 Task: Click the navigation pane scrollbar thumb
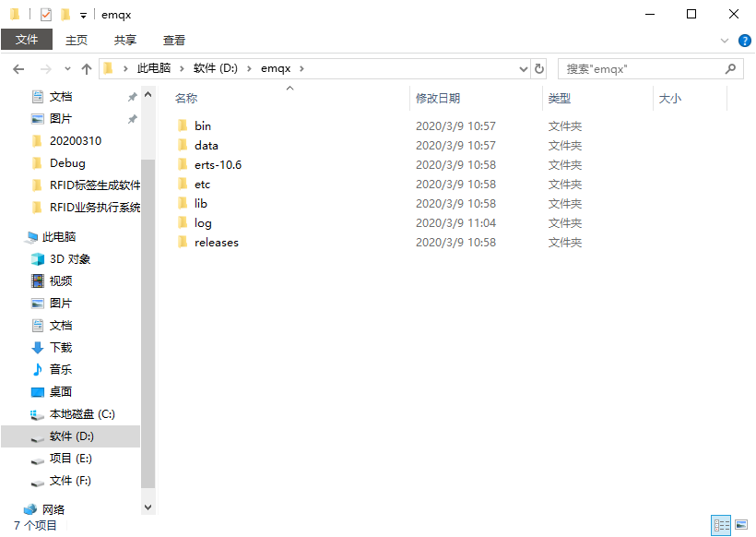[x=148, y=323]
